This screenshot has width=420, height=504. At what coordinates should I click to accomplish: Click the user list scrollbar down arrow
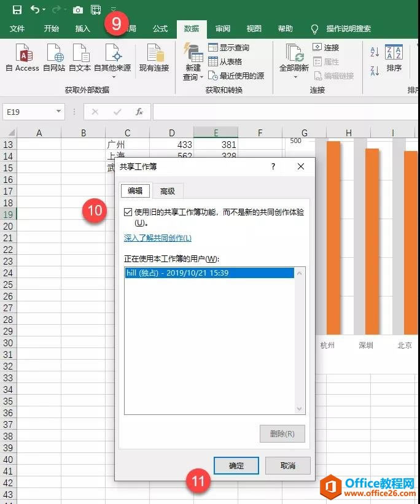(300, 408)
